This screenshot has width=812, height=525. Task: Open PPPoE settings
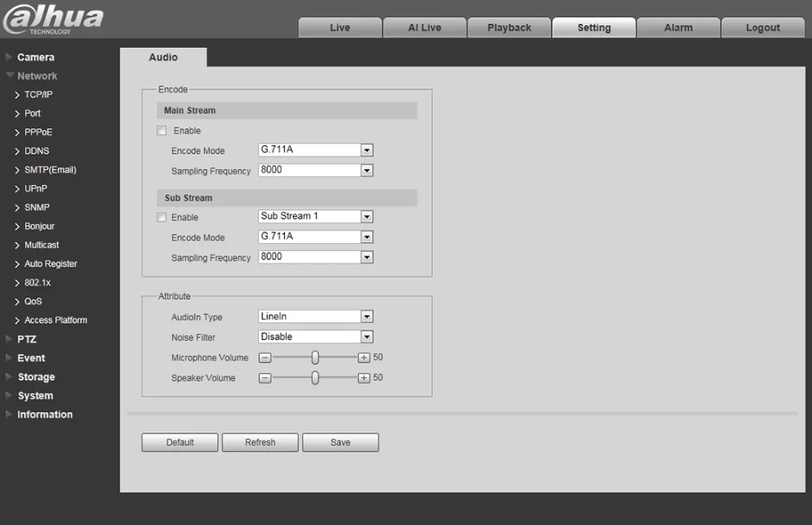click(x=38, y=132)
